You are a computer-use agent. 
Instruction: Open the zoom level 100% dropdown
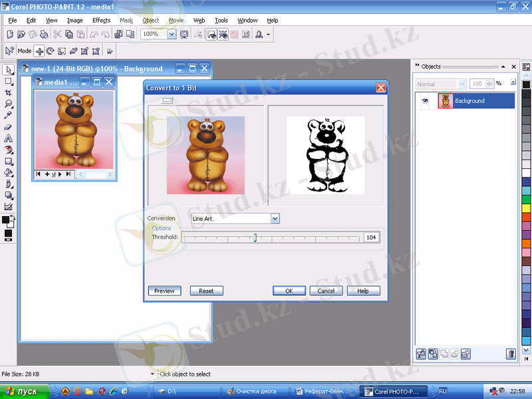(x=171, y=34)
